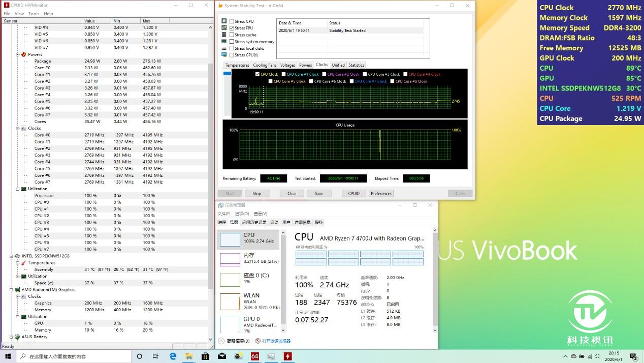This screenshot has height=363, width=644.
Task: Click the red HWMonitor lightning taskbar icon
Action: (x=288, y=356)
